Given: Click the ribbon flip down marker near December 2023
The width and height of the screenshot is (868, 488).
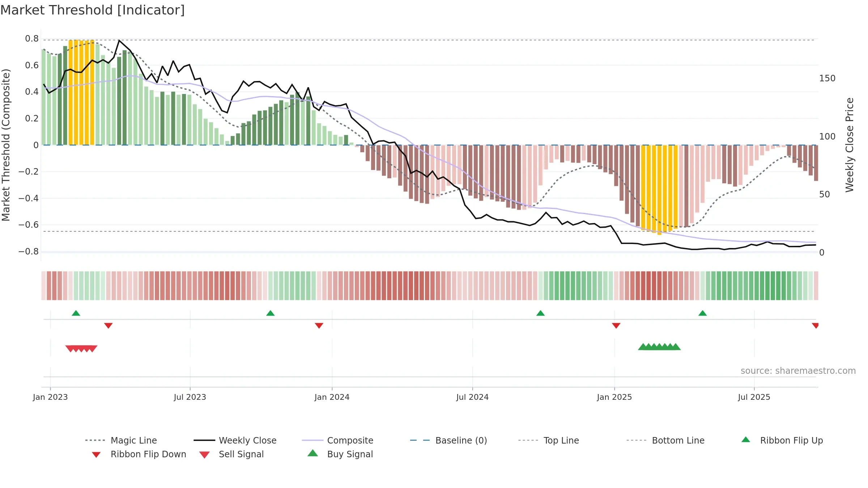Looking at the screenshot, I should (319, 326).
